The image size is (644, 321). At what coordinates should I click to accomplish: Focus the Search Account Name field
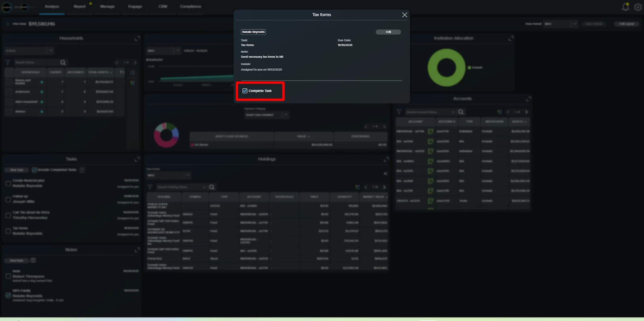tap(431, 112)
